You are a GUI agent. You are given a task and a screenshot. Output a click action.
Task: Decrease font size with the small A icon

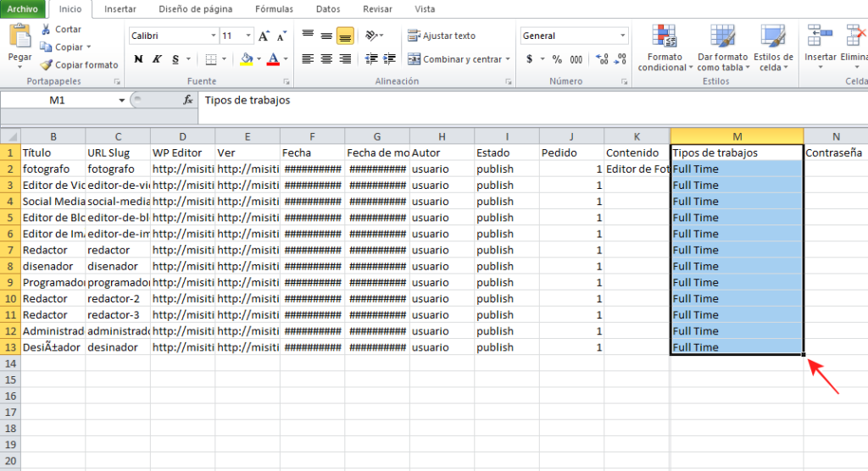[x=281, y=36]
